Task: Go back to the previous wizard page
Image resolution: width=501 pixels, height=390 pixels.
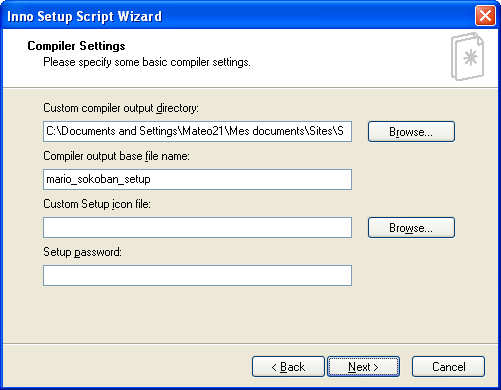Action: tap(288, 367)
